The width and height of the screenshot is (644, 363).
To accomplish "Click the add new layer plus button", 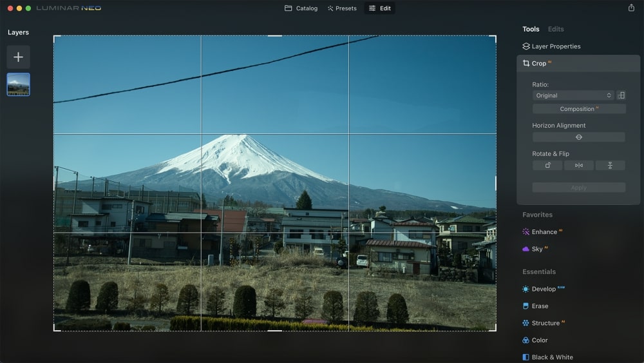I will click(x=18, y=57).
